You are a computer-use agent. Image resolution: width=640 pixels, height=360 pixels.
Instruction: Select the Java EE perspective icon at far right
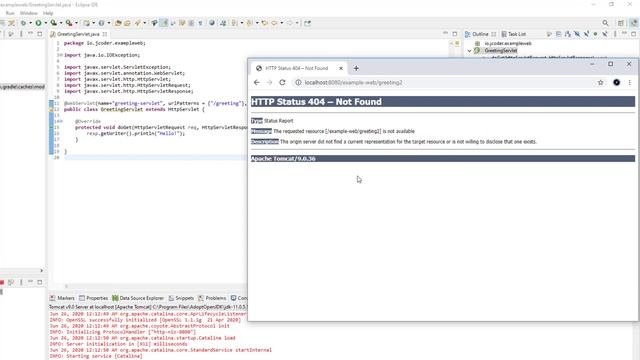634,23
